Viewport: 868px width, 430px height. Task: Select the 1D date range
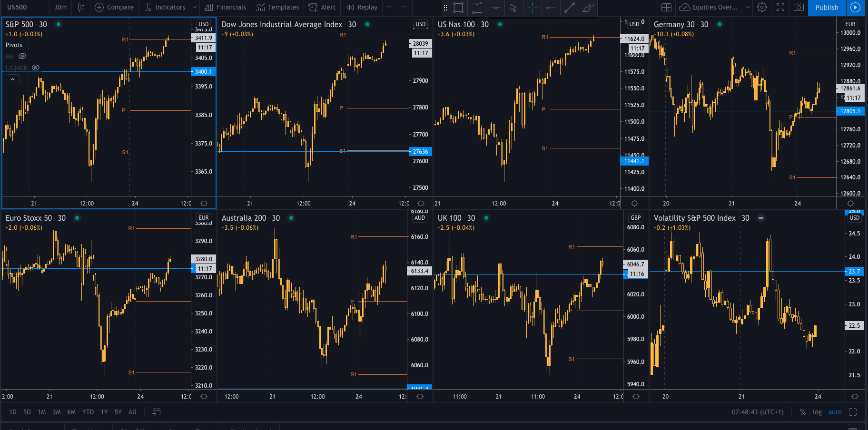point(13,412)
